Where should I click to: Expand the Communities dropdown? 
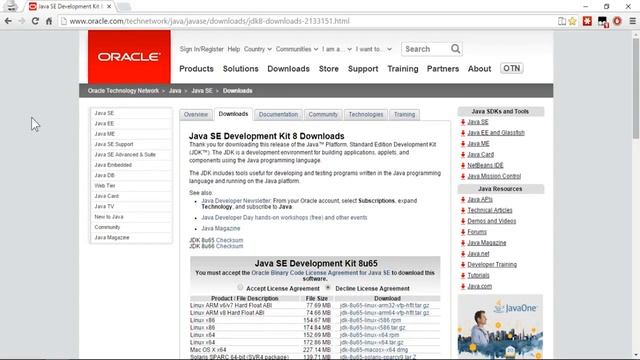pyautogui.click(x=297, y=49)
